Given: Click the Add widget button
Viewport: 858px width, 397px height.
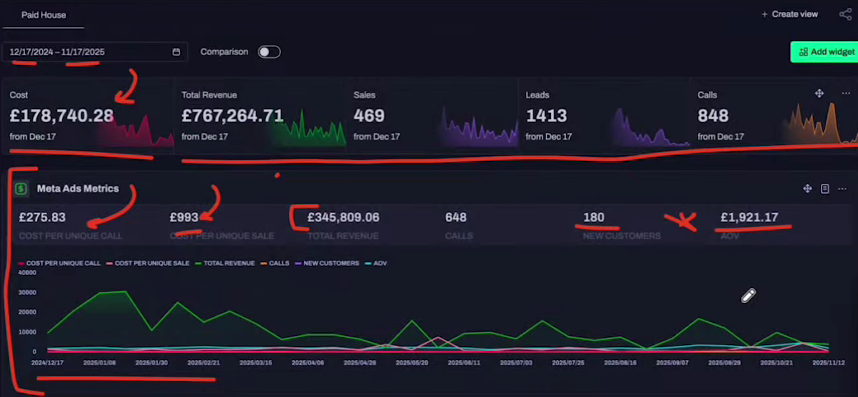Looking at the screenshot, I should [826, 52].
